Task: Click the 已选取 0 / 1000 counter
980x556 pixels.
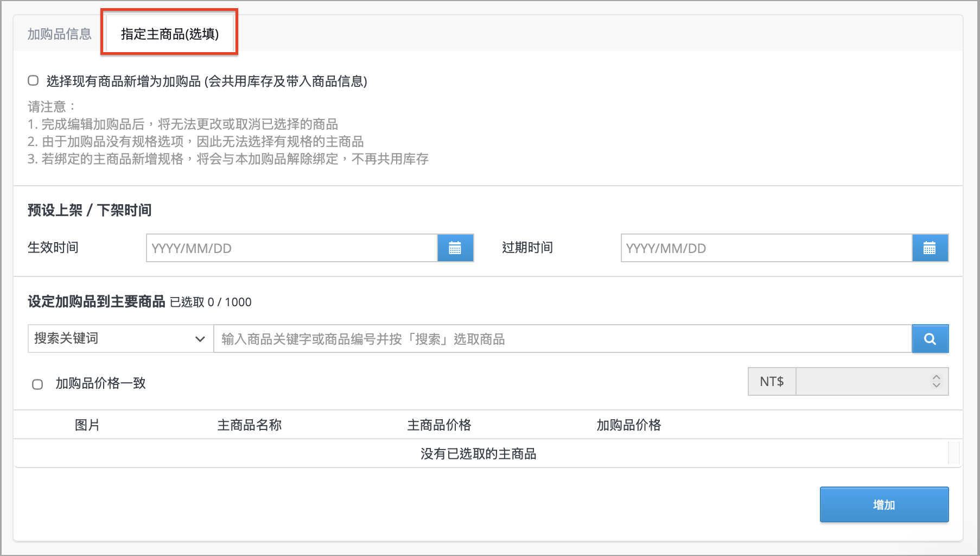Action: pos(211,302)
